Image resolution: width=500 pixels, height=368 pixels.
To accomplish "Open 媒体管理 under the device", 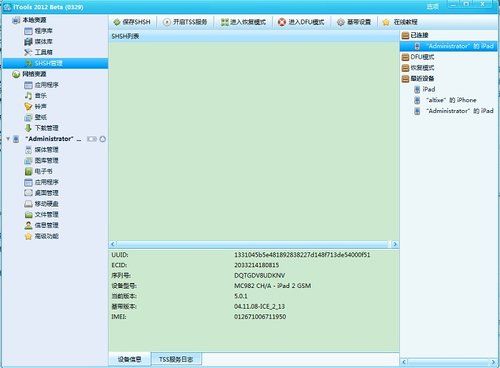I will tap(41, 150).
